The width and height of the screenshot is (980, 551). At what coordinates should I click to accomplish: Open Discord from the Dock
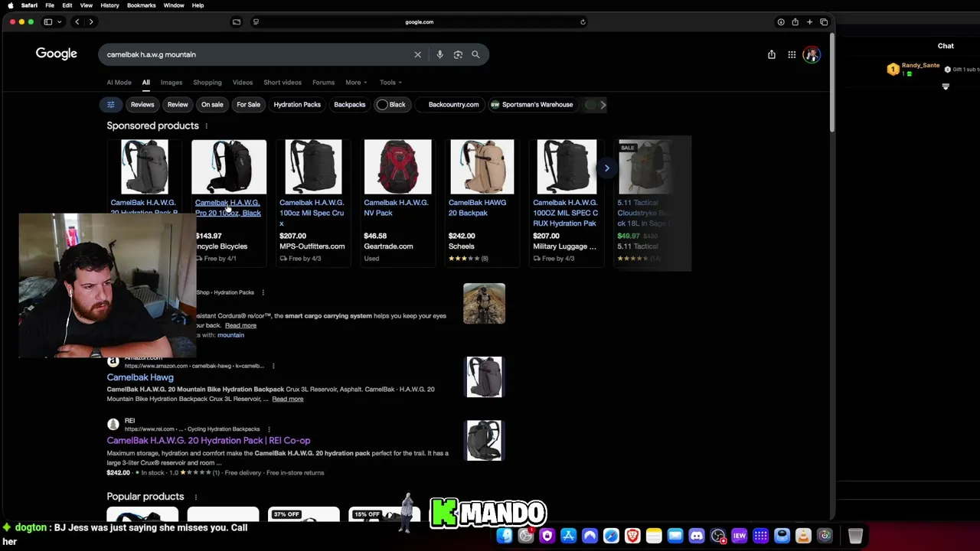click(x=696, y=536)
